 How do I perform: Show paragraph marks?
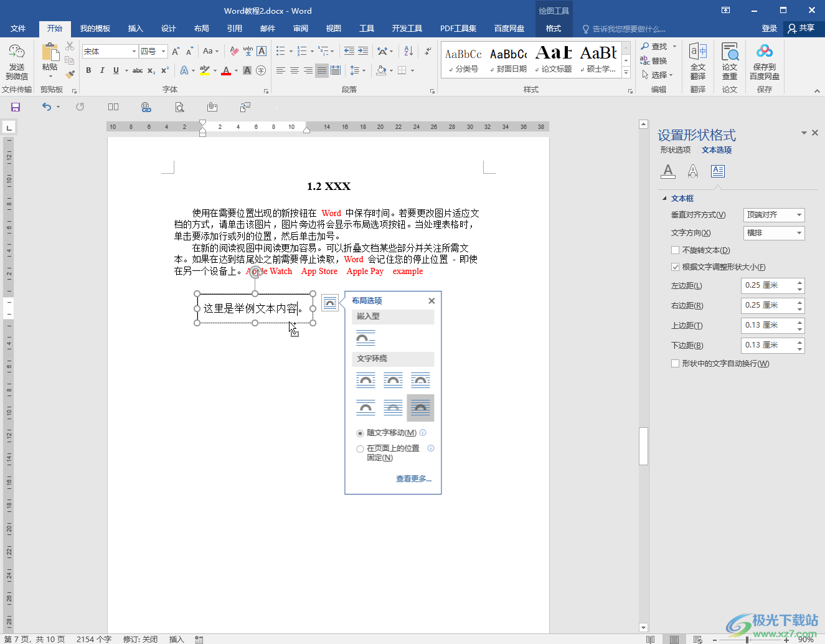point(428,51)
